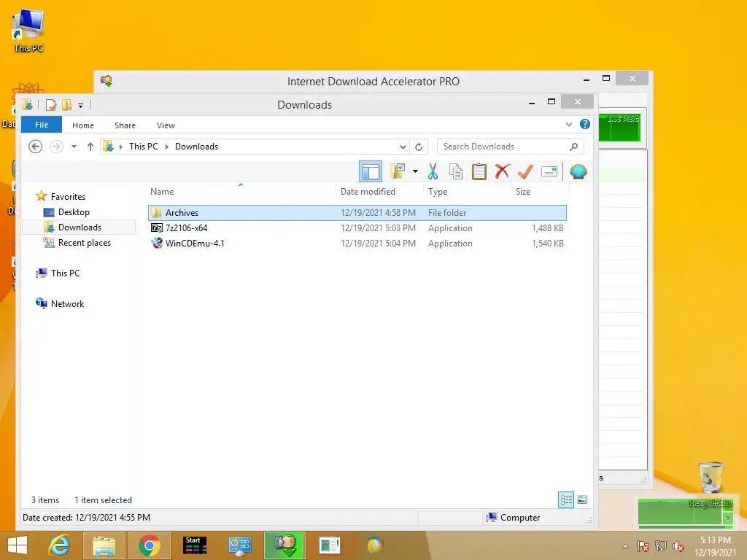Open Control Panel taskbar icon
The image size is (747, 560).
(239, 545)
